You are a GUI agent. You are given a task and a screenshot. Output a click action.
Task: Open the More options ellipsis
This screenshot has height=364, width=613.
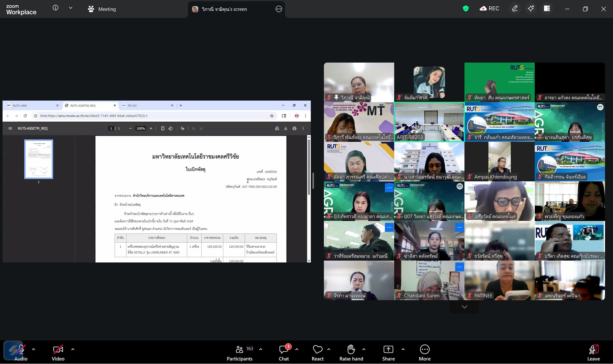pyautogui.click(x=425, y=353)
